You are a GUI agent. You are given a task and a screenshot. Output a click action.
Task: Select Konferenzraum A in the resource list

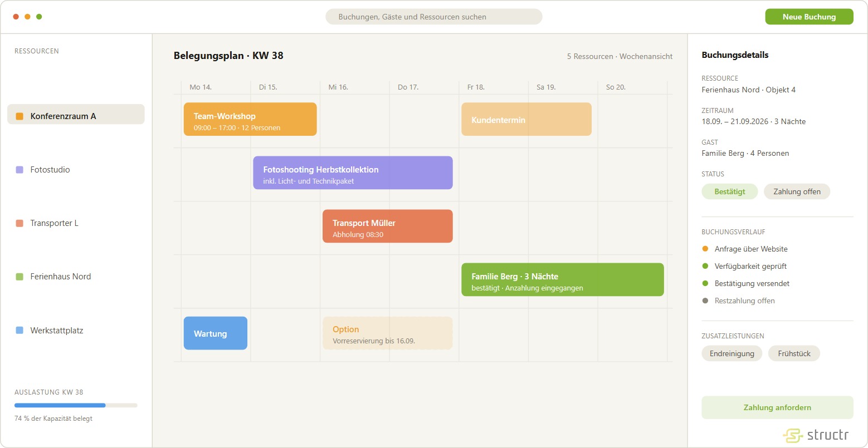click(76, 116)
